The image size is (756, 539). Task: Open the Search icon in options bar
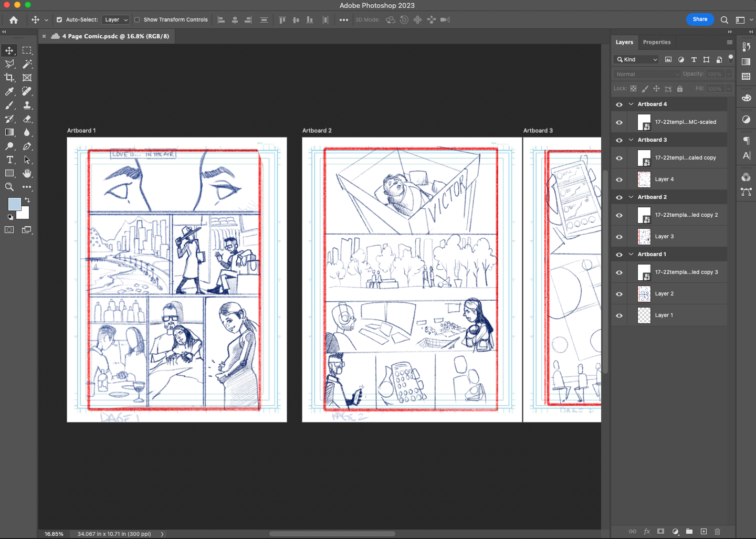tap(724, 20)
